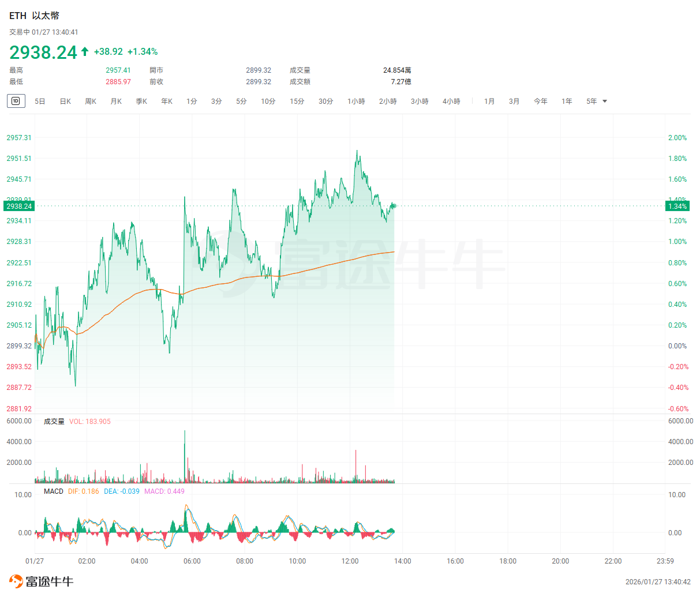Image resolution: width=700 pixels, height=597 pixels.
Task: Show the 1月 range
Action: (489, 102)
